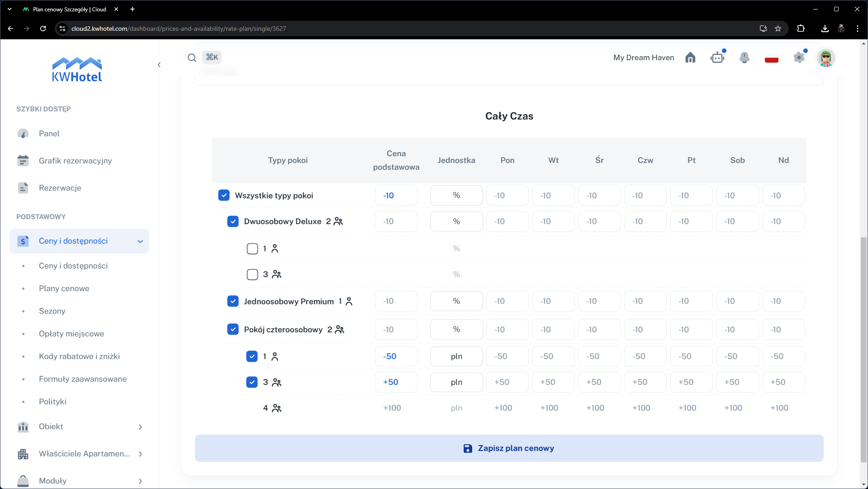The height and width of the screenshot is (489, 868).
Task: Click the page vertical scrollbar
Action: point(863,349)
